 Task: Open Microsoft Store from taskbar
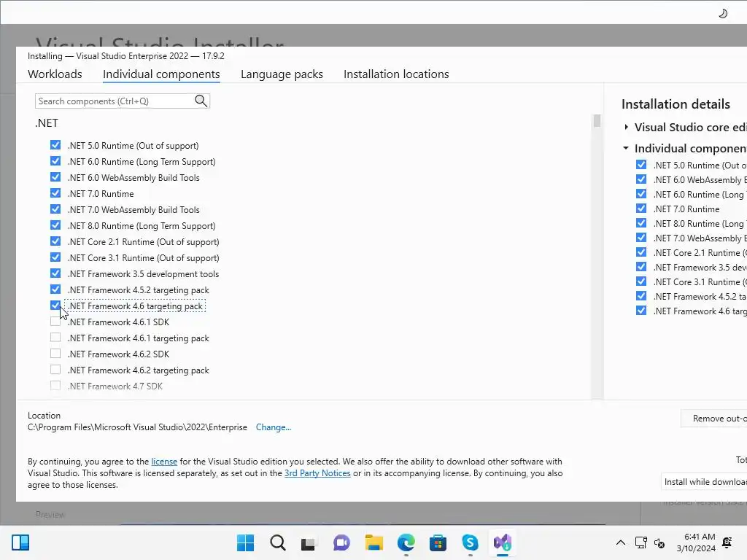[438, 542]
